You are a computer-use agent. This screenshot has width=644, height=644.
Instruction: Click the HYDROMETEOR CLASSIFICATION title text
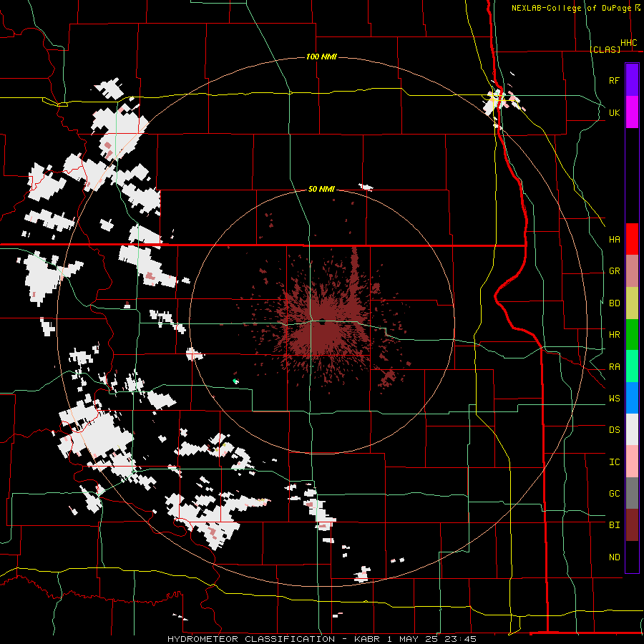[251, 639]
